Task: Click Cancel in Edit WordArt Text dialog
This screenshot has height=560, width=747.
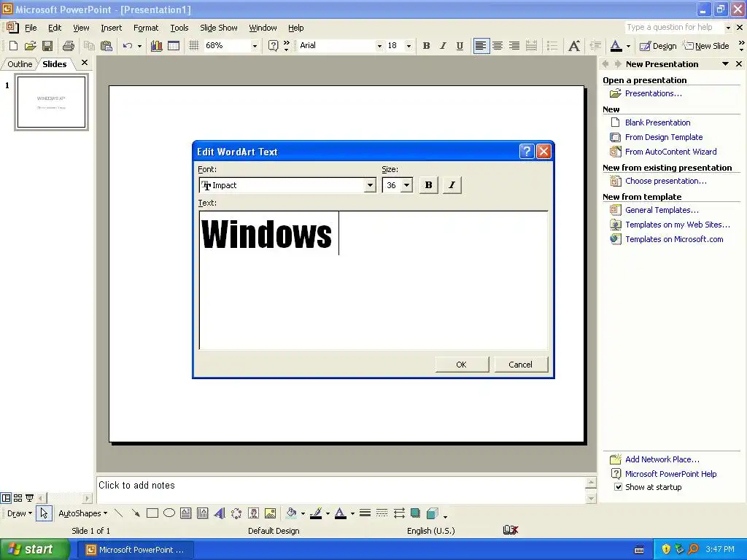Action: tap(521, 365)
